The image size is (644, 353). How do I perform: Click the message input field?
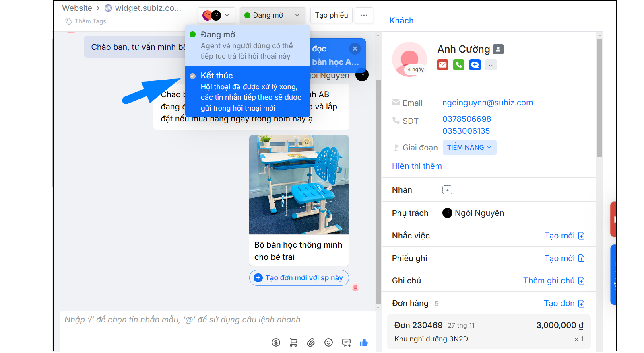217,320
